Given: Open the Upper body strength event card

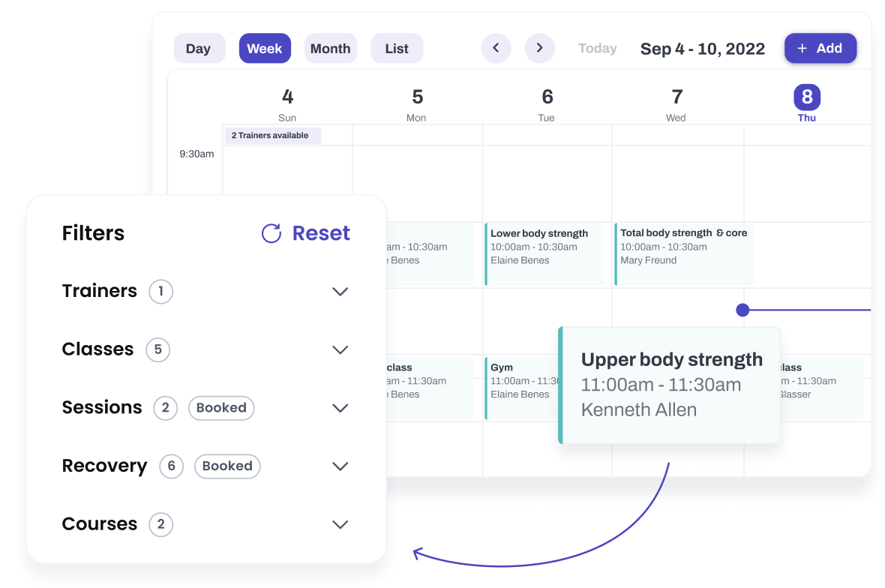Looking at the screenshot, I should tap(670, 385).
